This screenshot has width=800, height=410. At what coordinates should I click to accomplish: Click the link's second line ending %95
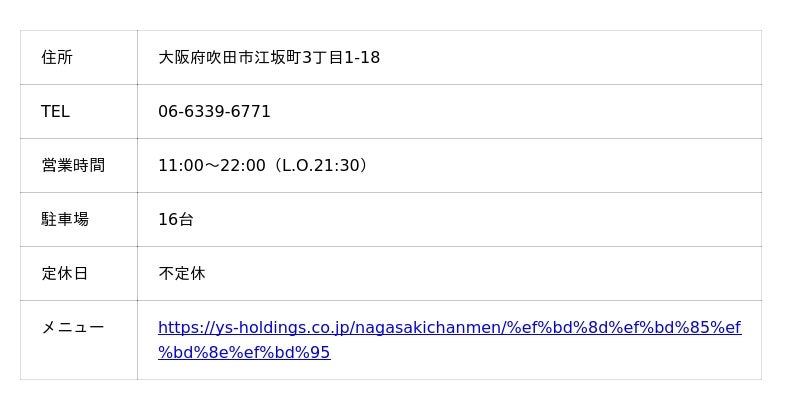(x=244, y=353)
